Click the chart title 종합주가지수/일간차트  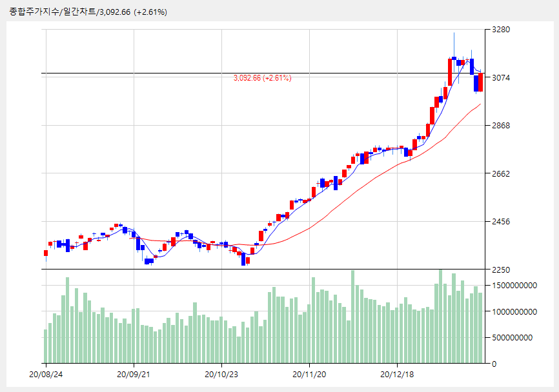point(52,12)
